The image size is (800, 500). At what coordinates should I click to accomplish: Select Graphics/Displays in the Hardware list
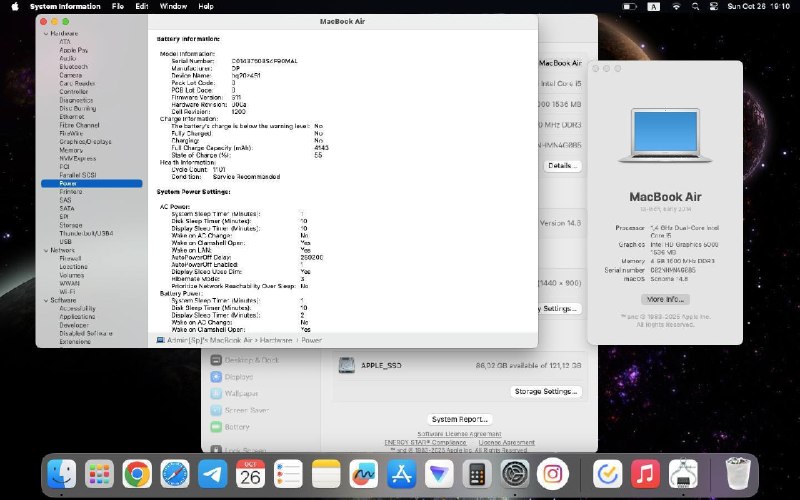(85, 142)
